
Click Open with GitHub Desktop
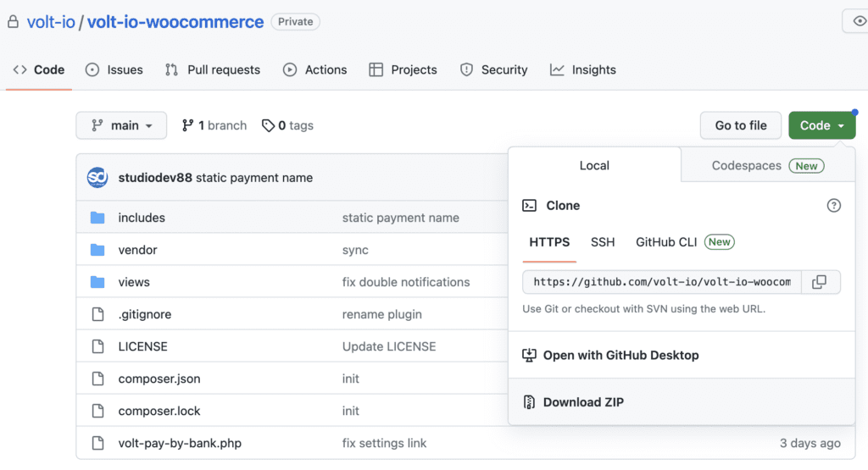pos(620,355)
